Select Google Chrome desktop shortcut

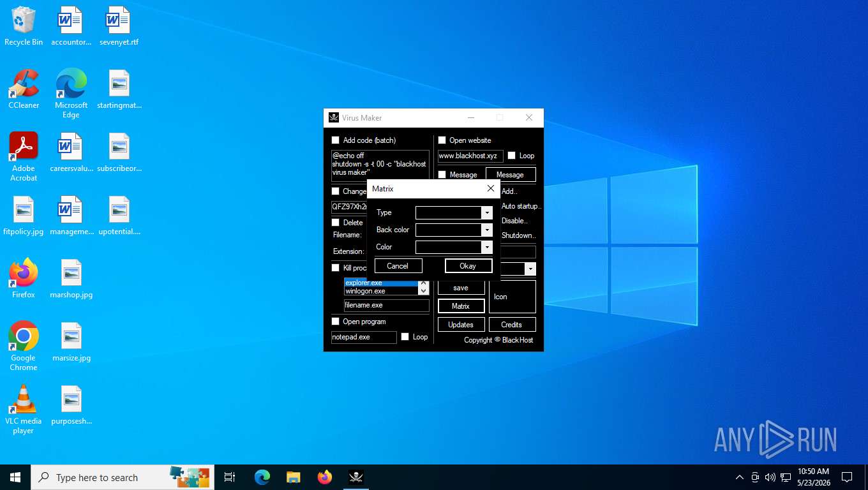(24, 346)
